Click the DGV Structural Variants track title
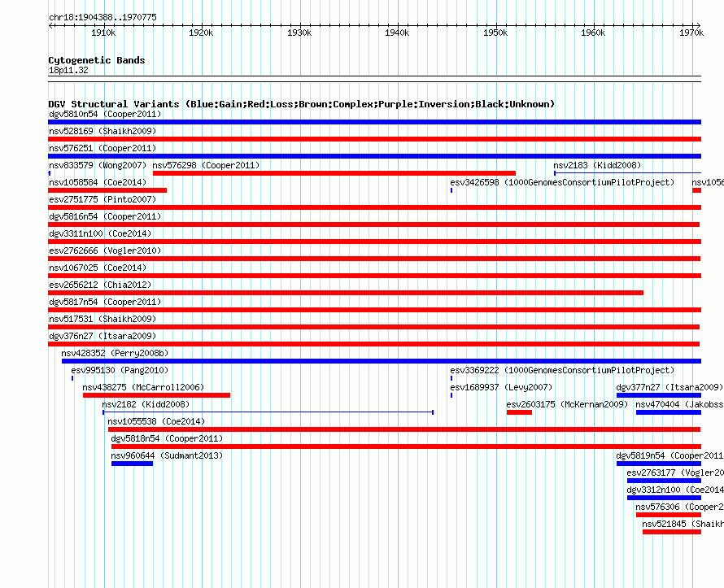Screen dimensions: 724x588 302,104
